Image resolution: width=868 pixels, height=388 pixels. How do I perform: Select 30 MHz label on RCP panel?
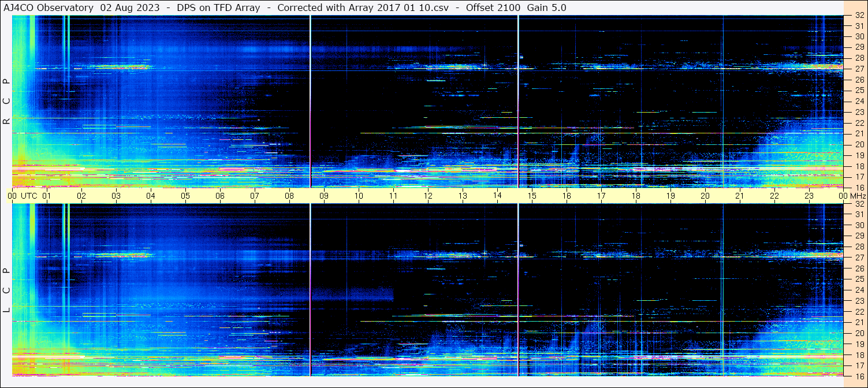click(859, 36)
